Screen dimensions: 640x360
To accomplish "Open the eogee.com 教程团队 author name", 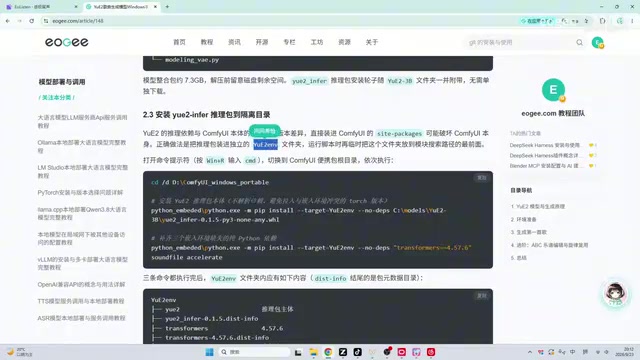I will pyautogui.click(x=553, y=113).
